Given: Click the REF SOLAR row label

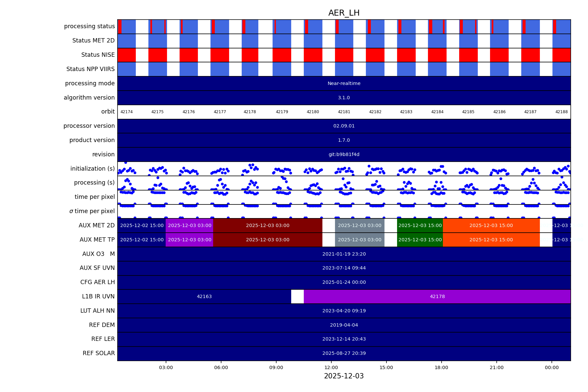Looking at the screenshot, I should pyautogui.click(x=99, y=353).
